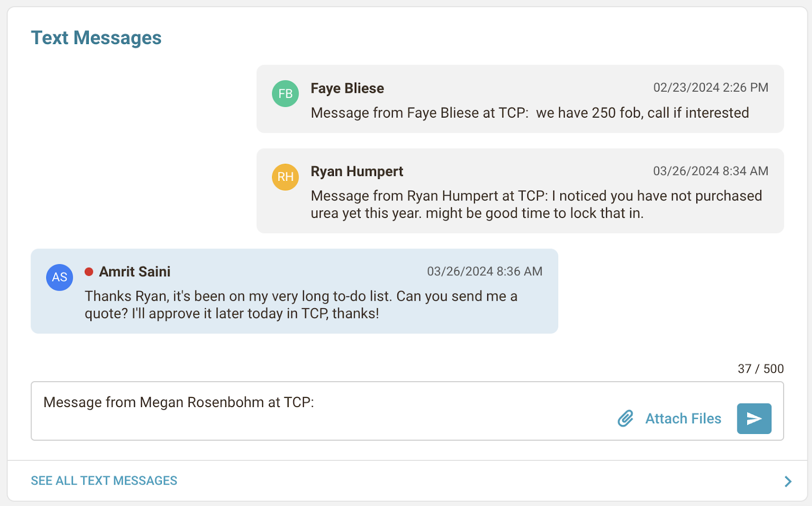Click the paperclip attachment icon
Screen dimensions: 812x506
pos(625,418)
